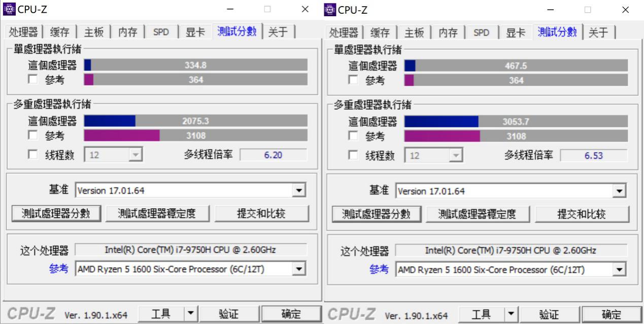Toggle 线程数 checkbox in left window
Screen dimensions: 644x324
pyautogui.click(x=32, y=155)
